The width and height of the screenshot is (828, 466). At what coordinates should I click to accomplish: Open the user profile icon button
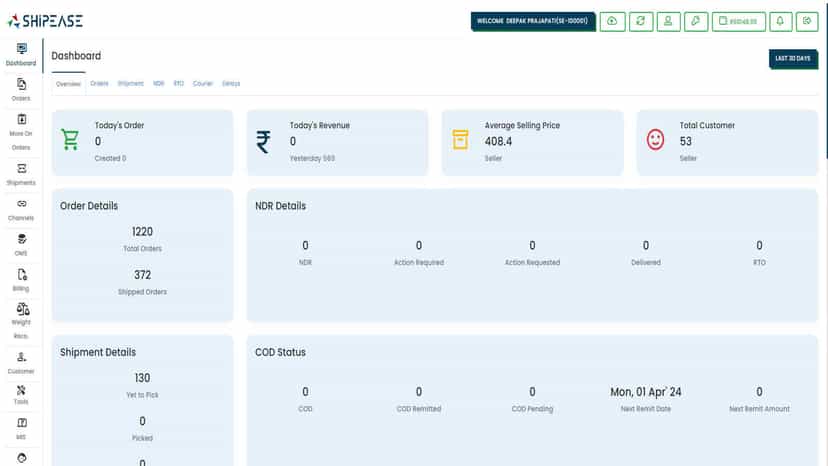click(669, 22)
